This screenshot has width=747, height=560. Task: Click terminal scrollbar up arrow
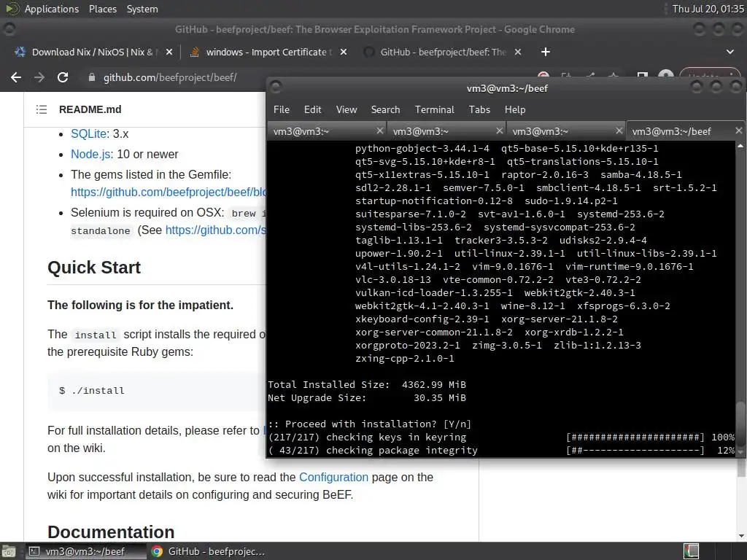tap(740, 146)
